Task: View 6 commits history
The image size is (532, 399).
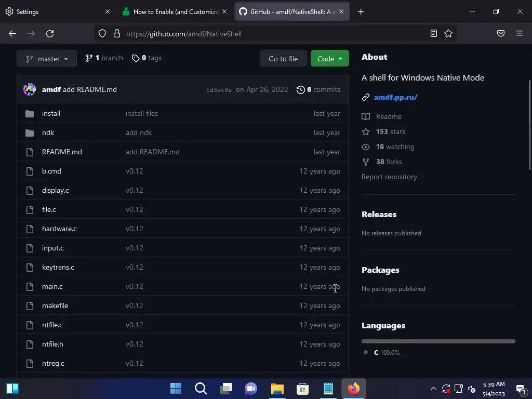Action: (318, 89)
